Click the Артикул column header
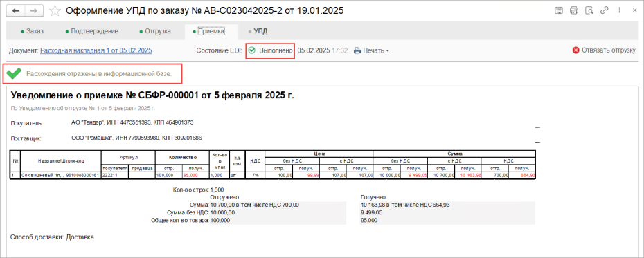 click(x=128, y=157)
